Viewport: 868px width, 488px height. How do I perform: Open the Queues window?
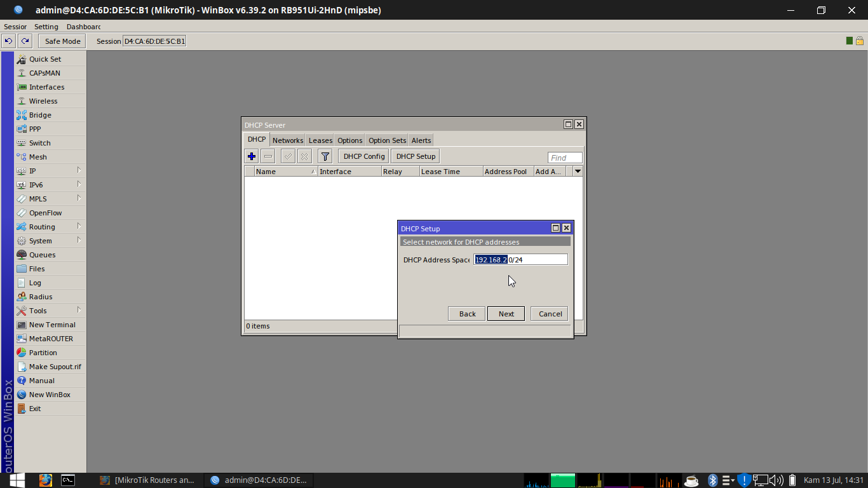(x=50, y=255)
